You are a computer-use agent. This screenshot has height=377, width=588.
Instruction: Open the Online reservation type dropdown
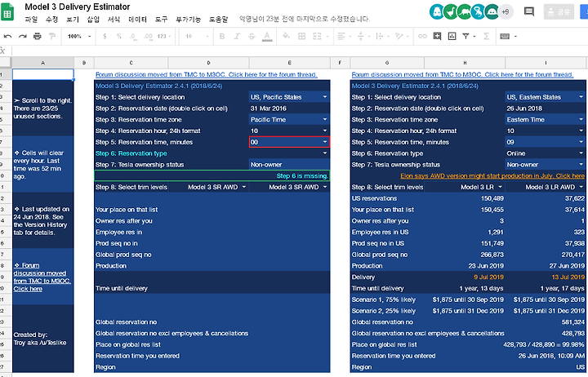tap(581, 153)
